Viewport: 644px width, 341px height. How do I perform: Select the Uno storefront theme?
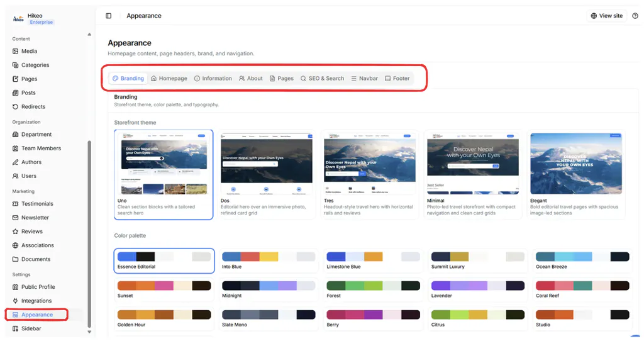164,175
